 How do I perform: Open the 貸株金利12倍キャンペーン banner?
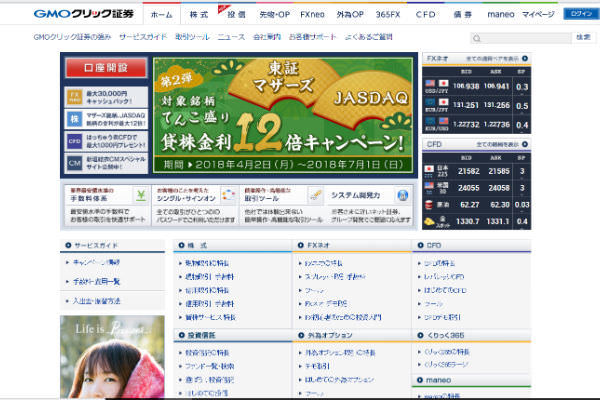pyautogui.click(x=283, y=115)
